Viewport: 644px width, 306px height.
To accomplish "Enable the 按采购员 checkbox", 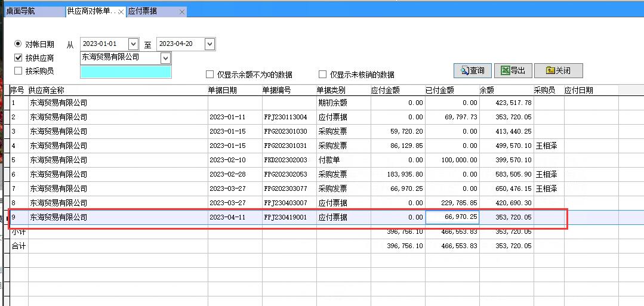I will 18,71.
